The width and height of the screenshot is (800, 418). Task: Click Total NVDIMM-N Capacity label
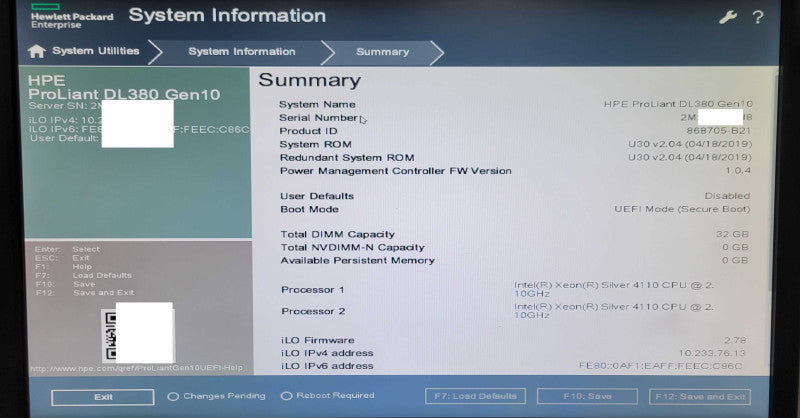[x=352, y=248]
